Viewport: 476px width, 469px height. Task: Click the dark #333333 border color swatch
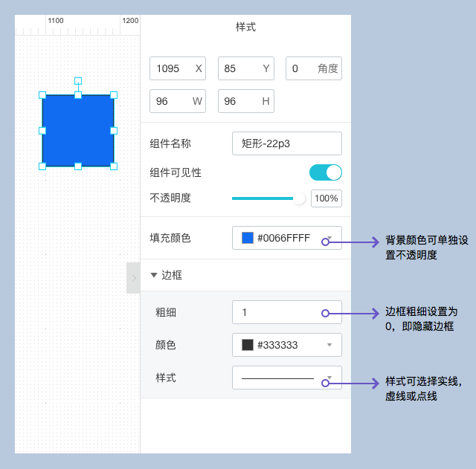[x=248, y=345]
